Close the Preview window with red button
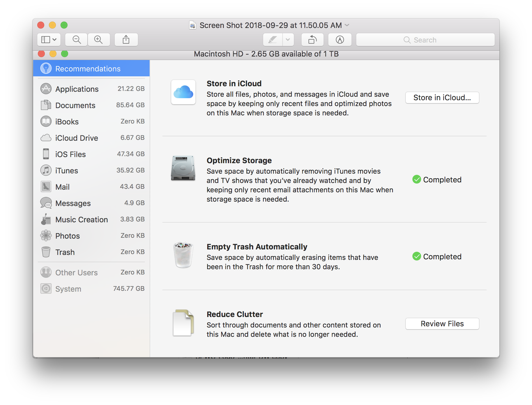Viewport: 532px width, 405px height. [x=41, y=25]
